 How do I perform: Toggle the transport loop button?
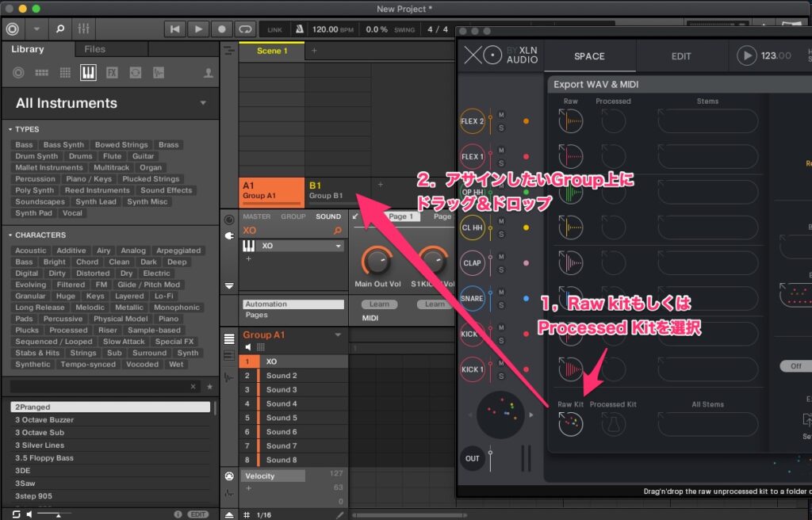pyautogui.click(x=246, y=29)
